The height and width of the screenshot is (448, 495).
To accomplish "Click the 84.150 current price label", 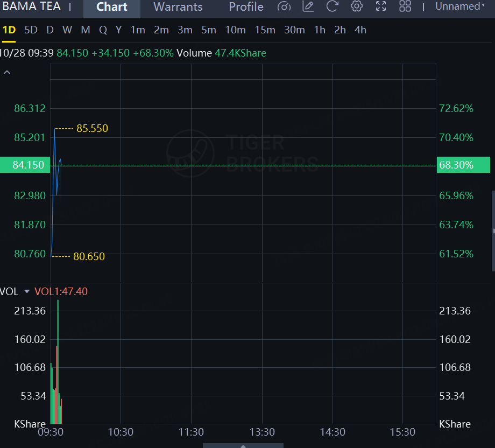I will point(25,165).
